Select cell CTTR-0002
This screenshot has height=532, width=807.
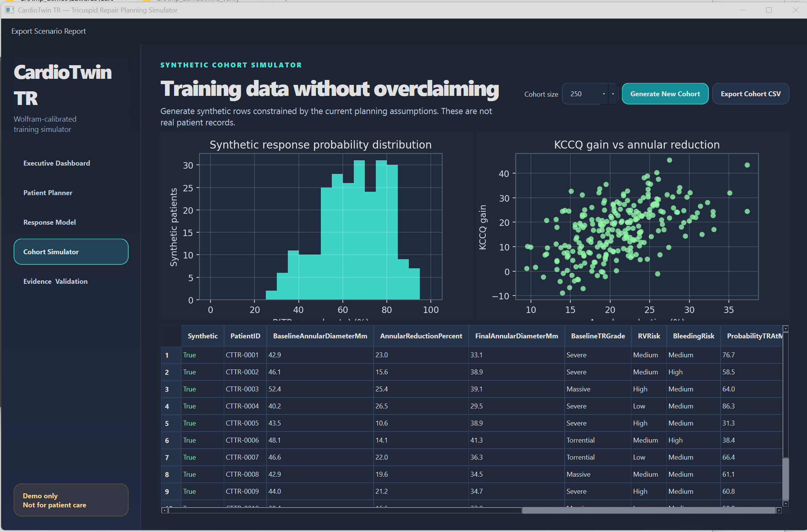[x=245, y=372]
